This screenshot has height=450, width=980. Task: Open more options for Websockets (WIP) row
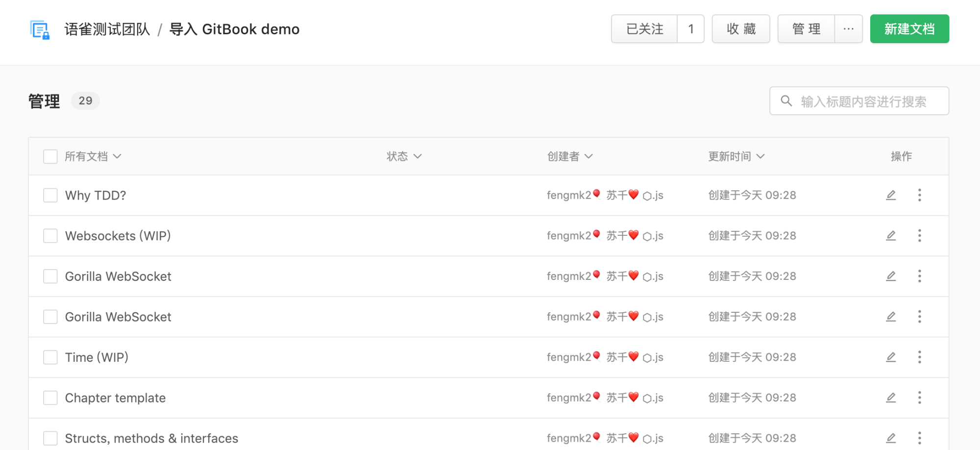(x=919, y=236)
